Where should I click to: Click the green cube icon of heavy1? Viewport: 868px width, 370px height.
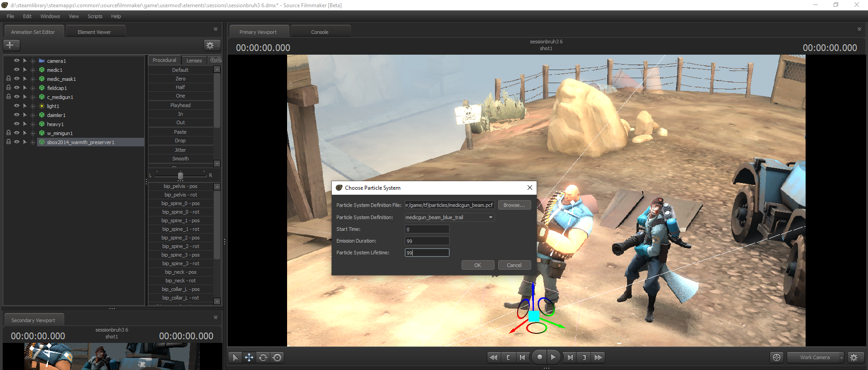point(42,124)
